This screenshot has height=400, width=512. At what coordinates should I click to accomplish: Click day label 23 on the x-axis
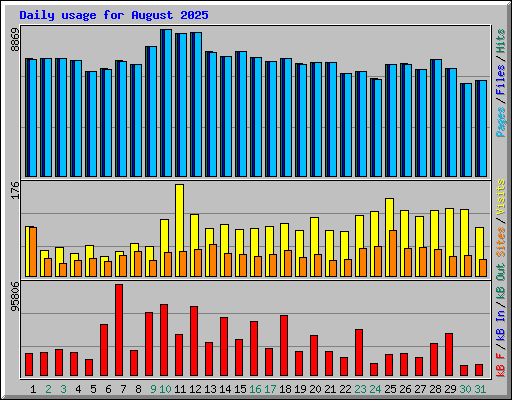click(360, 389)
